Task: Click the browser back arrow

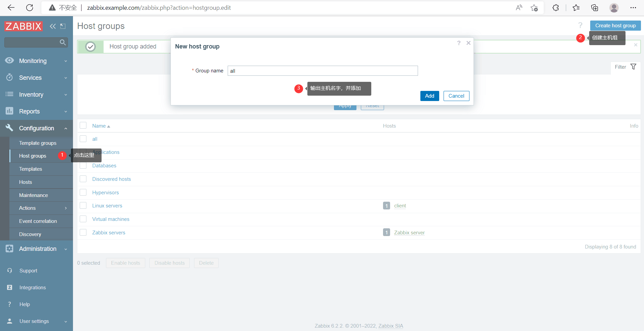Action: (11, 8)
